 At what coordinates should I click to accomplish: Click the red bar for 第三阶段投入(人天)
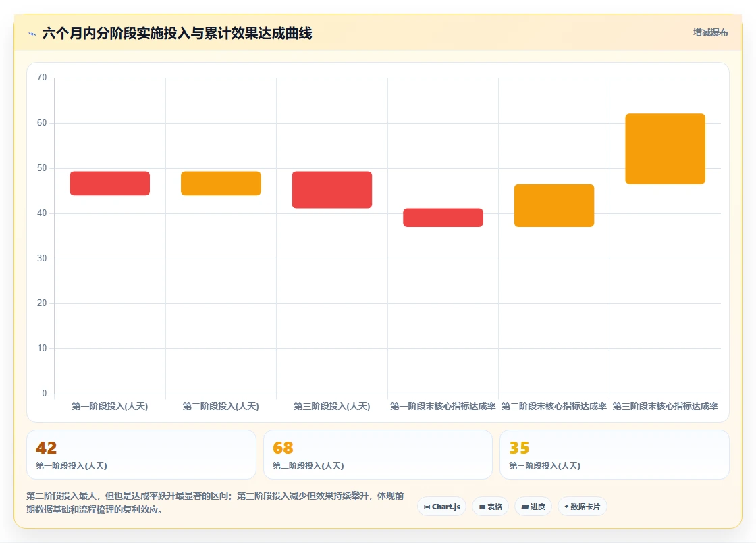coord(331,190)
